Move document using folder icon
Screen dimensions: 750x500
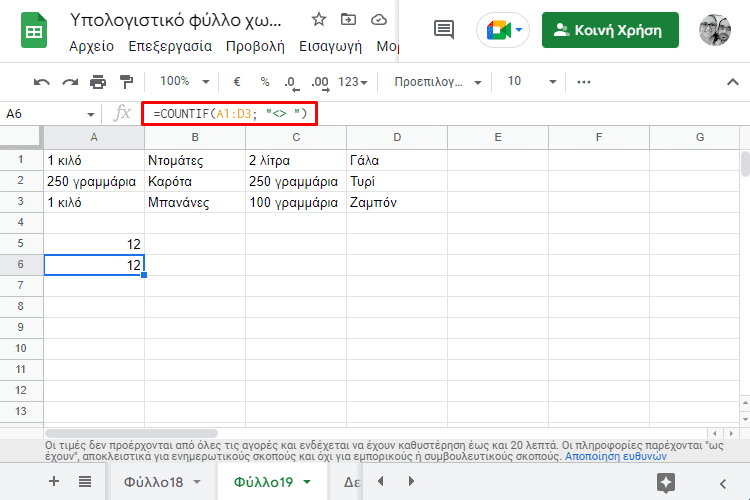[348, 20]
